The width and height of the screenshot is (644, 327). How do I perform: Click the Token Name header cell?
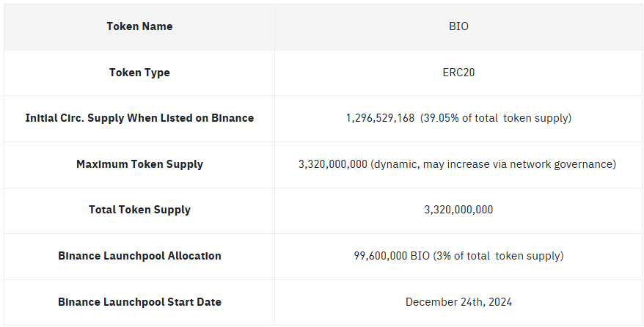[139, 26]
